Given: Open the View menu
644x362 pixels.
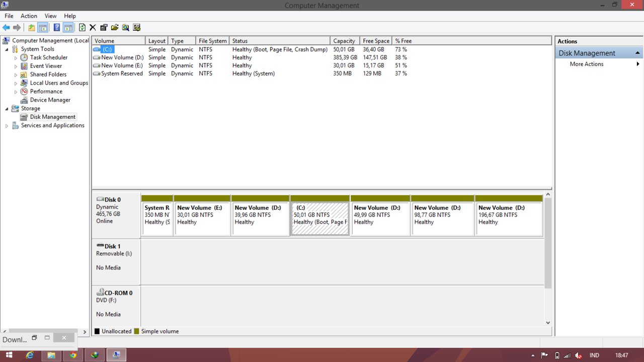Looking at the screenshot, I should pos(51,16).
